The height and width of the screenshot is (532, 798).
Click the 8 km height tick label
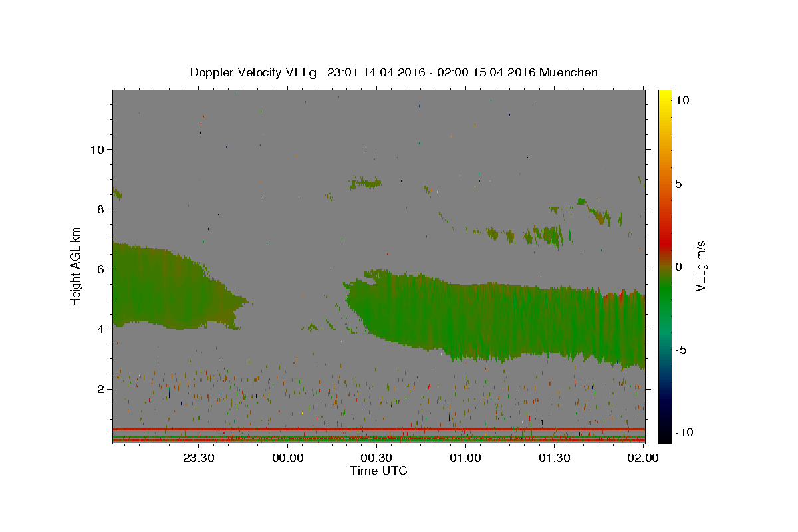(100, 209)
